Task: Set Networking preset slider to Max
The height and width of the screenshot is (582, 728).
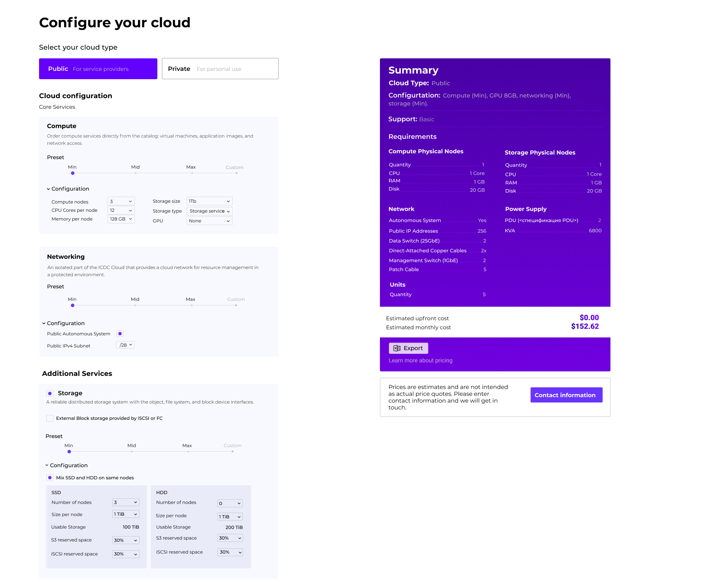Action: click(192, 305)
